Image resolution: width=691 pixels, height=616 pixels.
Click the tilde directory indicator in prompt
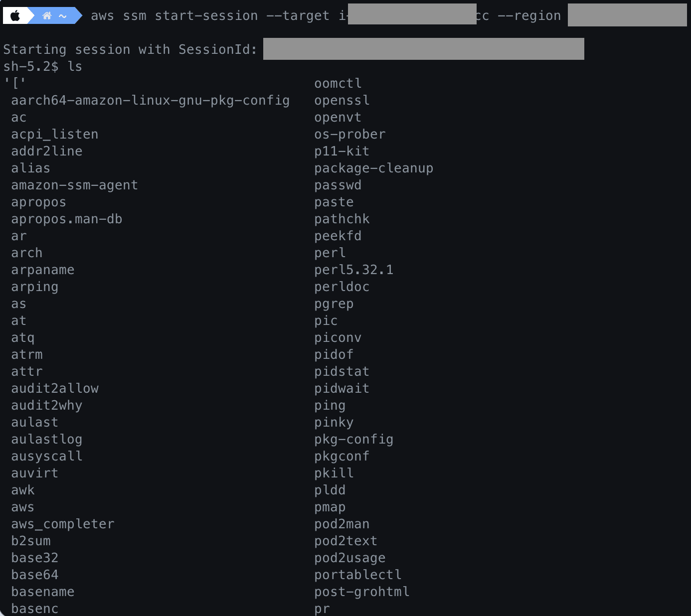(x=63, y=16)
